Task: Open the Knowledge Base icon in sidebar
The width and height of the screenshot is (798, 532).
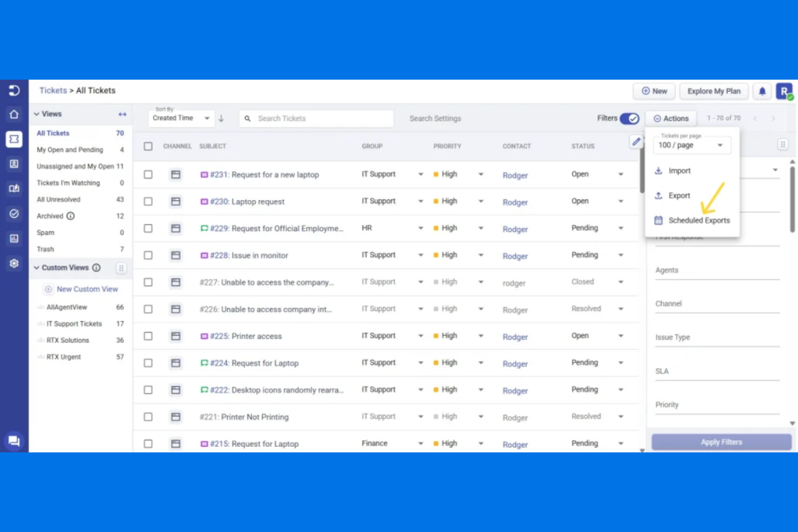Action: pos(14,188)
